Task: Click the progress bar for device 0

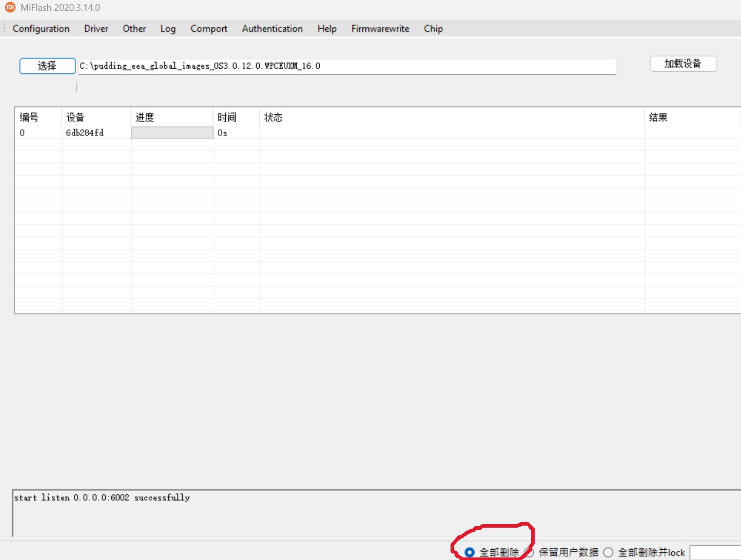Action: [x=172, y=133]
